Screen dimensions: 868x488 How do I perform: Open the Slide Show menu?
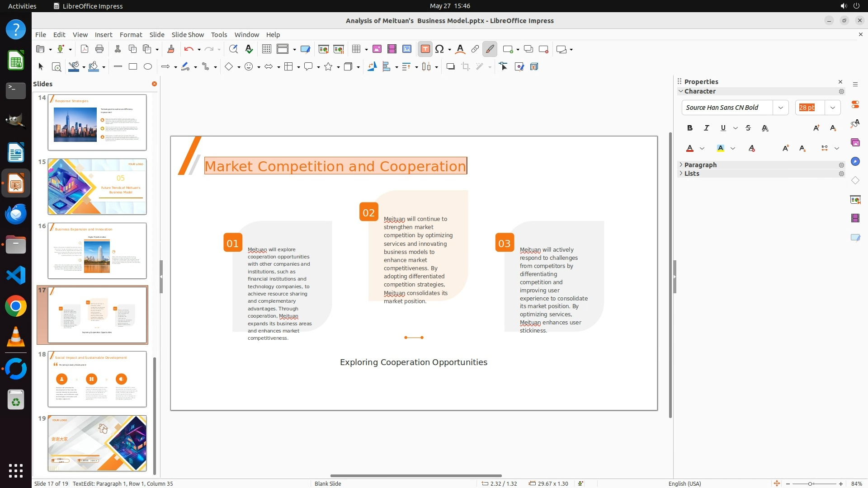188,35
